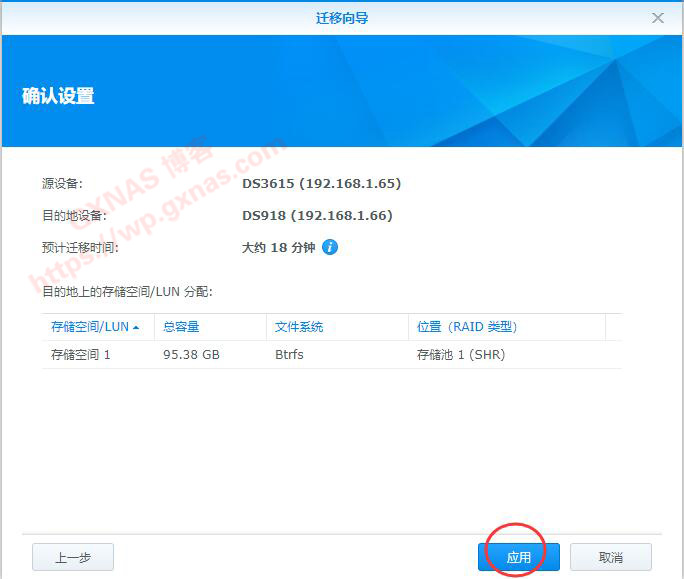684x579 pixels.
Task: Sort table by 总容量 column header
Action: [x=181, y=327]
